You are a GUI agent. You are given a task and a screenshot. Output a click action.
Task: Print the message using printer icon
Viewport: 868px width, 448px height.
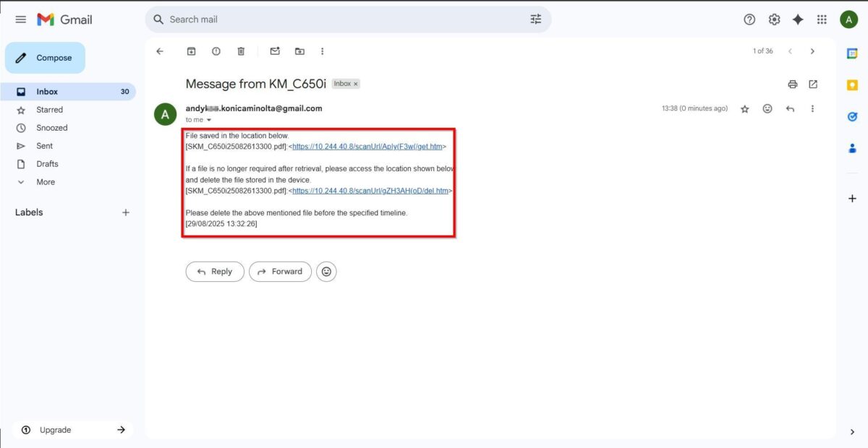click(x=792, y=85)
